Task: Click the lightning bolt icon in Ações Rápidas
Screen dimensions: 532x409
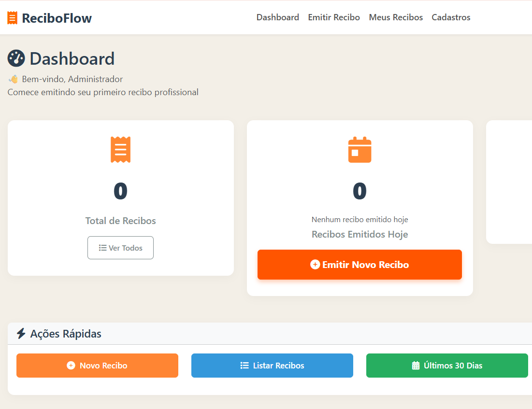Action: click(x=20, y=333)
